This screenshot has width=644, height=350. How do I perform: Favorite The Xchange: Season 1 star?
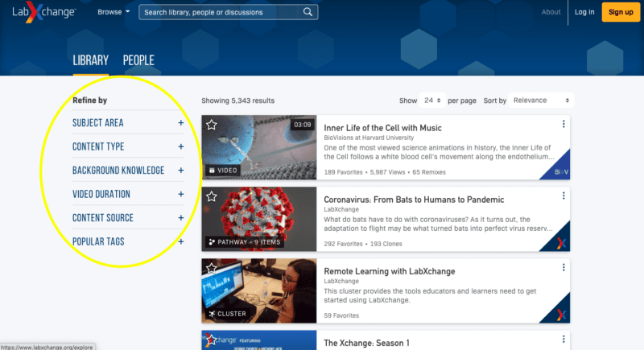click(212, 340)
